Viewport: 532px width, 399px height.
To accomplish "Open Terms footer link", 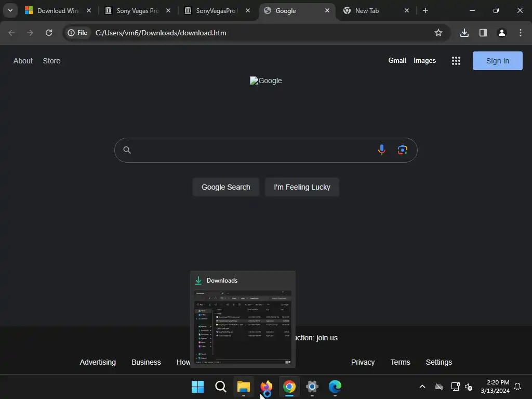I will (x=401, y=362).
